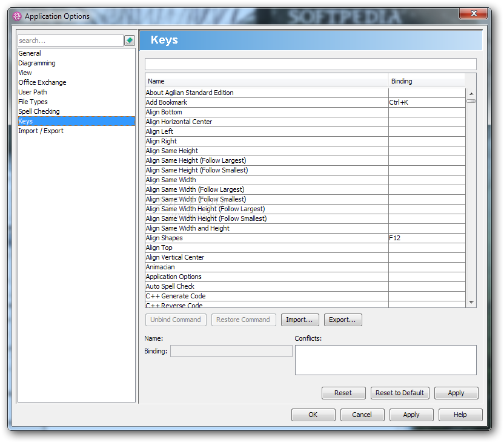This screenshot has height=443, width=504.
Task: Confirm with the OK button
Action: click(313, 415)
